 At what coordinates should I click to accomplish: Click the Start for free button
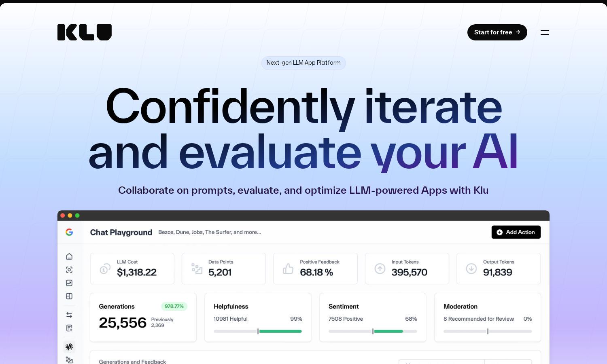click(497, 32)
